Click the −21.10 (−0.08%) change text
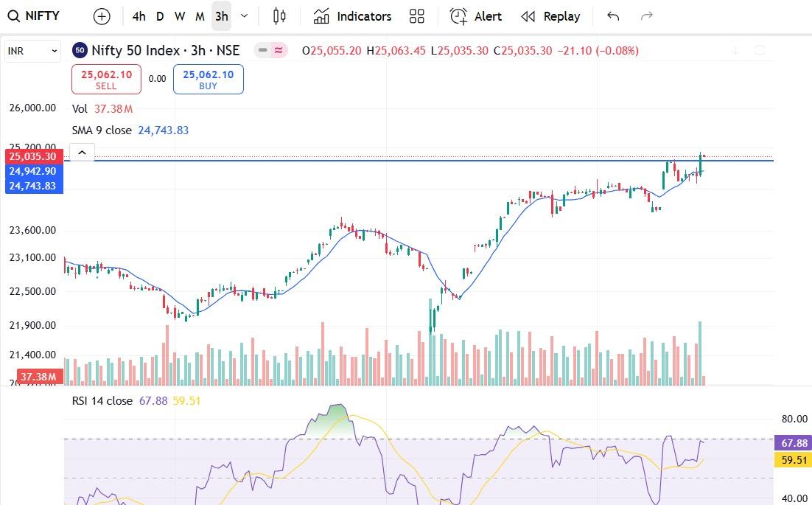The height and width of the screenshot is (505, 812). click(598, 51)
